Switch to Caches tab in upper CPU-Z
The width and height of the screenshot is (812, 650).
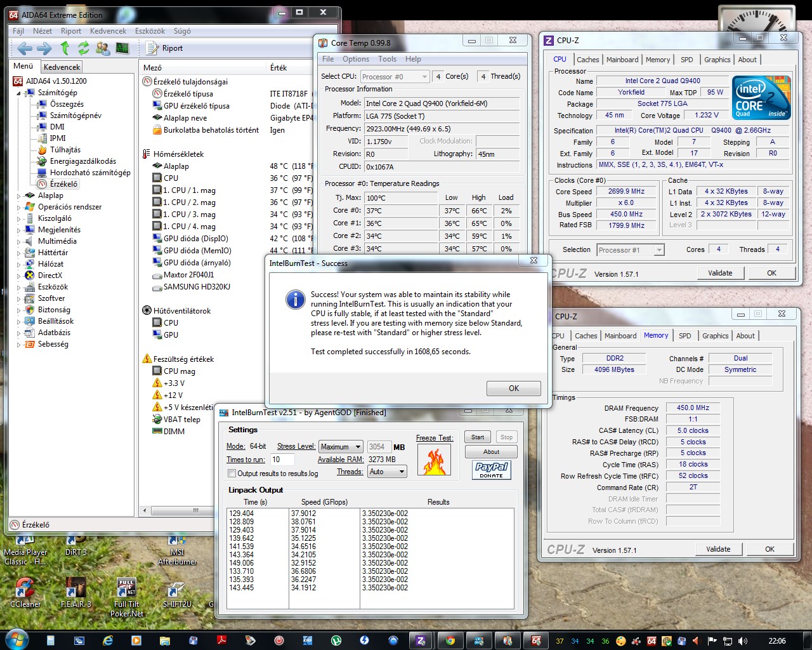coord(587,60)
